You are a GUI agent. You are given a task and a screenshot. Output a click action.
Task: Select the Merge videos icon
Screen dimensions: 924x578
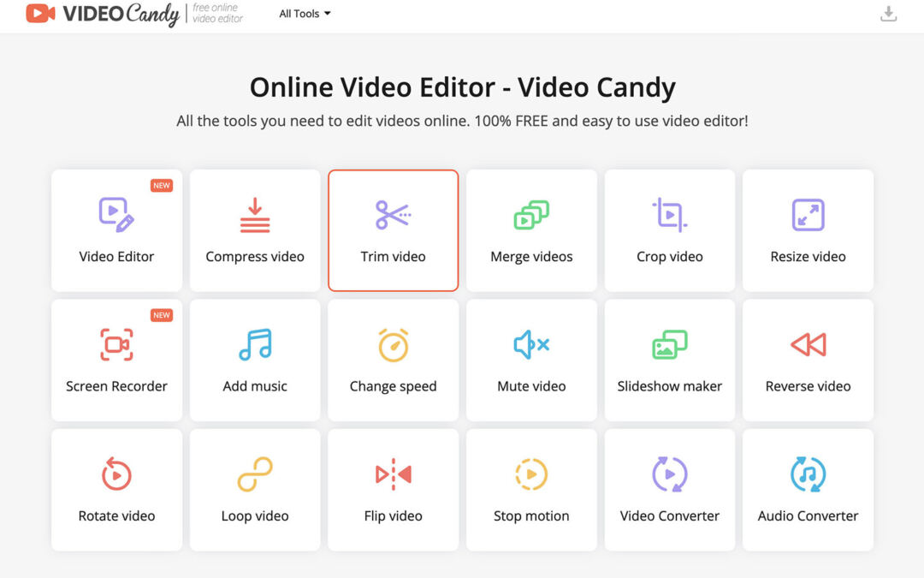click(531, 215)
